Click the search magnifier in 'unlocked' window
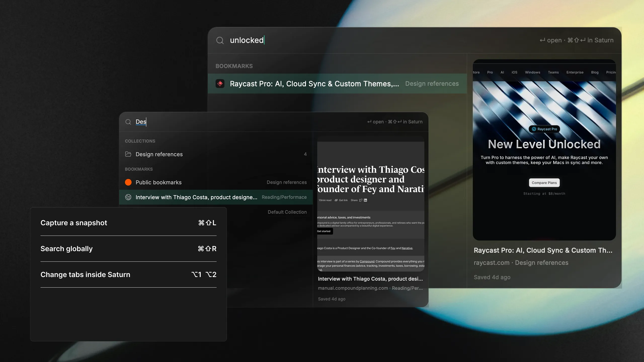 tap(220, 40)
